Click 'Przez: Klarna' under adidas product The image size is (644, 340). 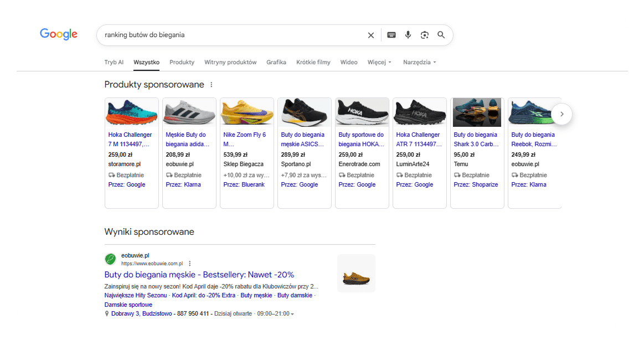tap(183, 184)
